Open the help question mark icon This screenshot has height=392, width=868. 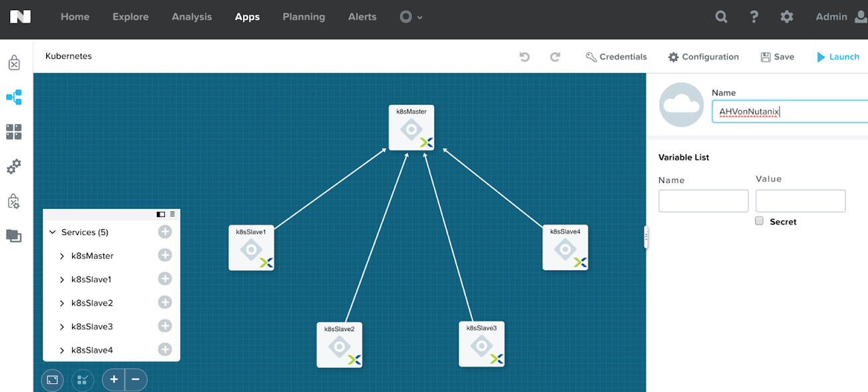(x=754, y=17)
